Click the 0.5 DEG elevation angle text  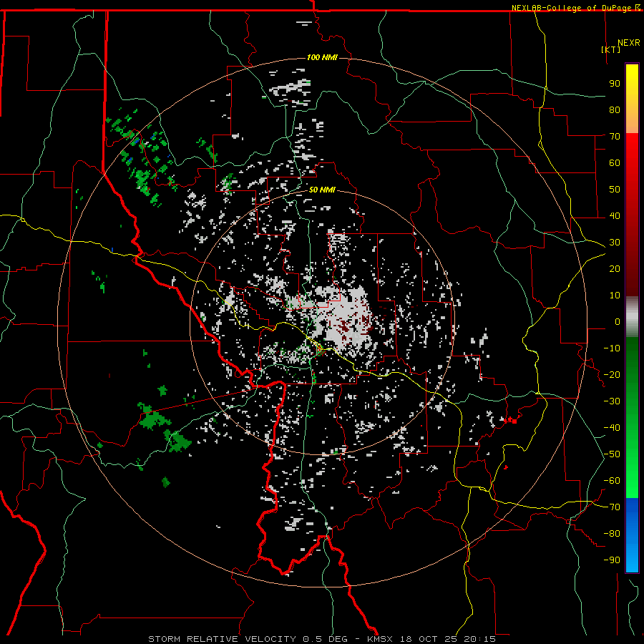point(326,639)
